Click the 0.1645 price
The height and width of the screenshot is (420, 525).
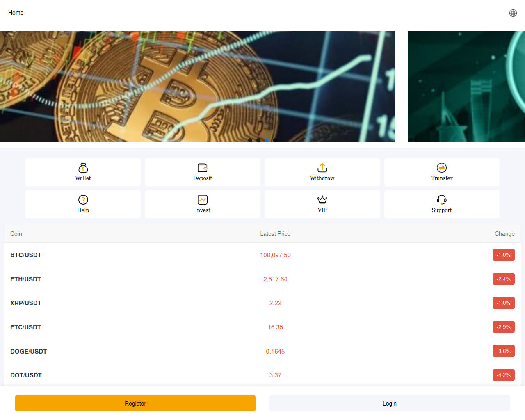point(275,352)
